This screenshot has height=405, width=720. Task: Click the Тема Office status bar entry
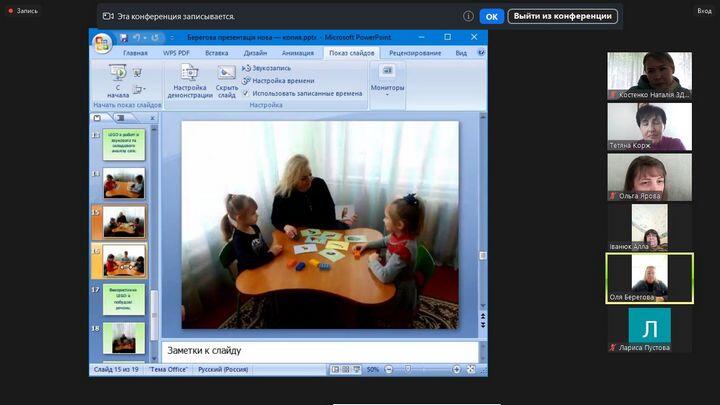tap(168, 369)
